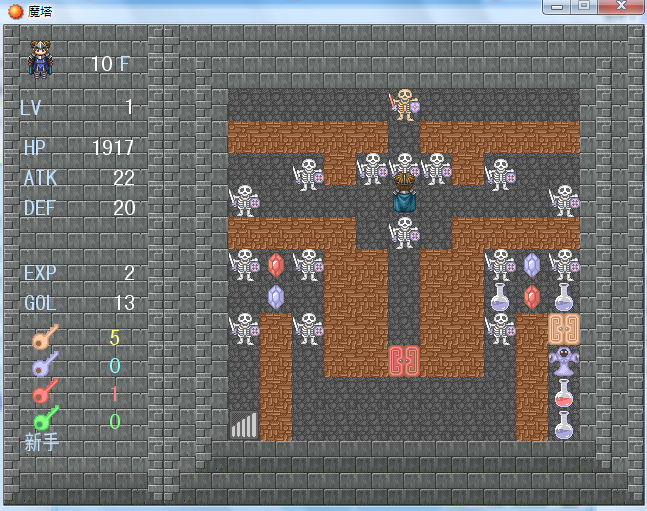Click the yellow key icon in status panel

point(45,337)
